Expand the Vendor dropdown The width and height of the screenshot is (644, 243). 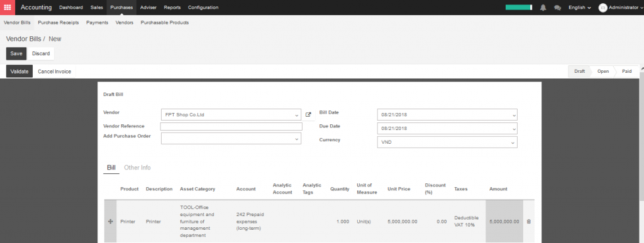pyautogui.click(x=297, y=116)
